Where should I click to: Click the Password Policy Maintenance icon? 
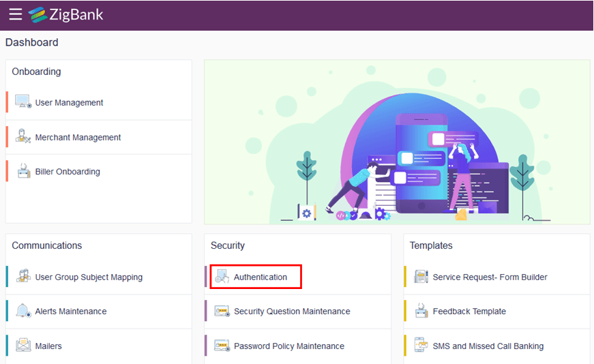[x=222, y=346]
